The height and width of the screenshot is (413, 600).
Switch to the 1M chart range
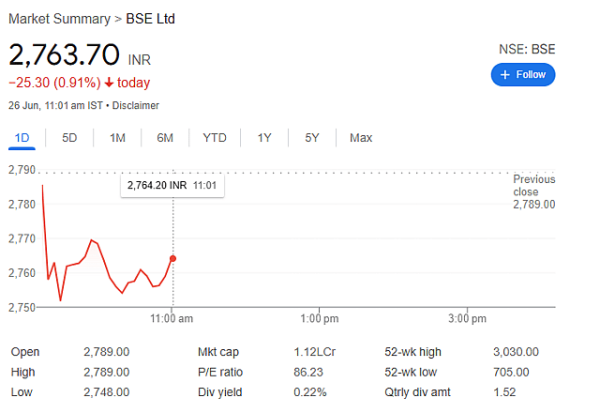click(x=117, y=138)
